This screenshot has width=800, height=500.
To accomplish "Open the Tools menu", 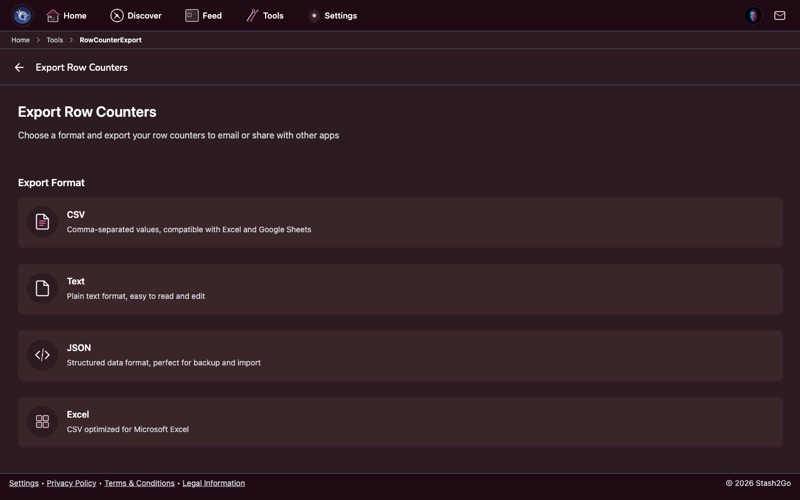I will [265, 16].
